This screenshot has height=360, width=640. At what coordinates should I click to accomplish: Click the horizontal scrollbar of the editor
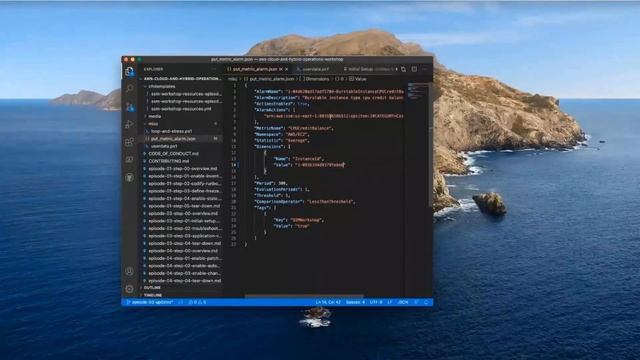(x=304, y=296)
